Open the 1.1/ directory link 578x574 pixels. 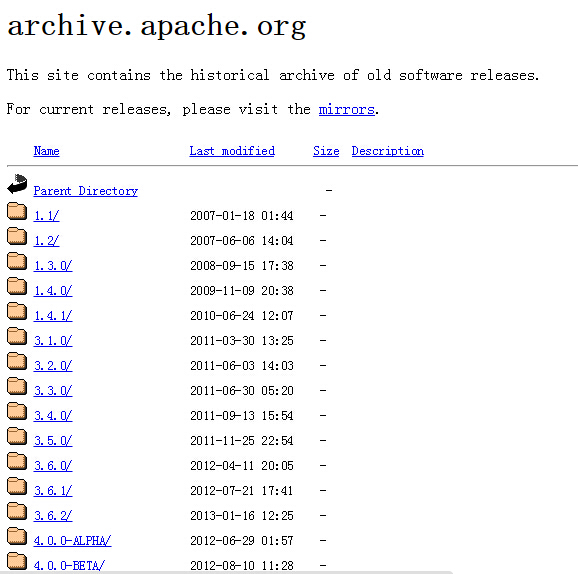pyautogui.click(x=46, y=216)
